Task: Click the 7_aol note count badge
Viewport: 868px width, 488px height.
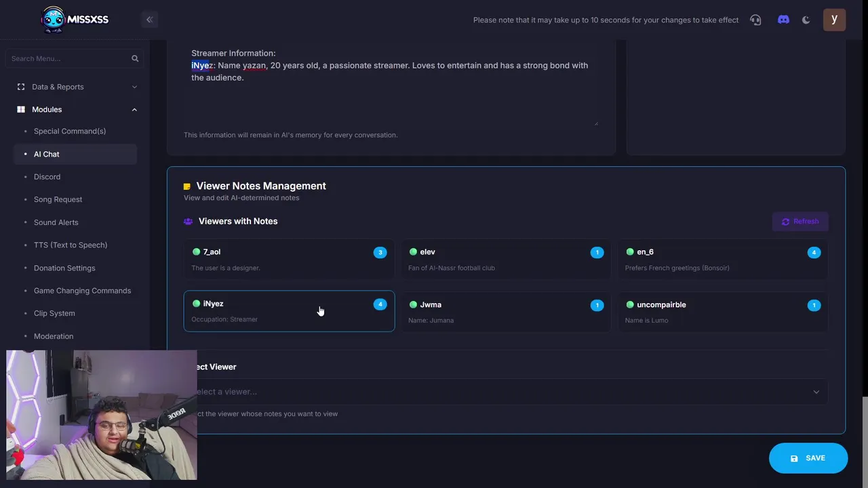Action: 380,252
